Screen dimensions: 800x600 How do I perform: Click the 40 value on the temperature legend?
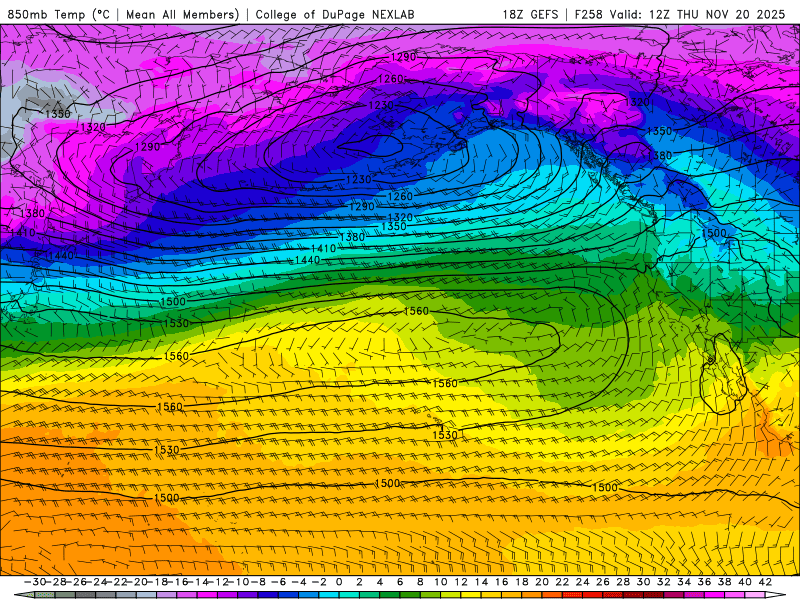(745, 582)
